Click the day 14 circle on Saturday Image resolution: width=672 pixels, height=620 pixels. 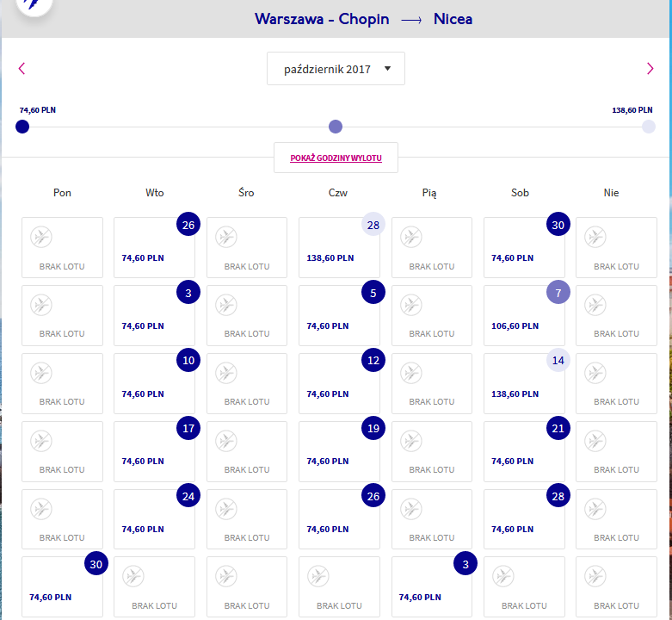(558, 360)
